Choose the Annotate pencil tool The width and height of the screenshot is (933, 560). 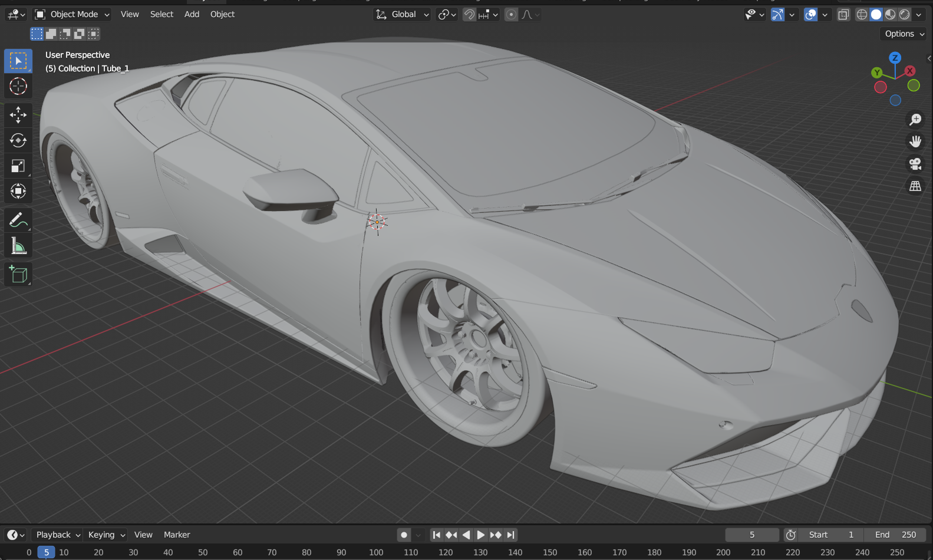coord(18,220)
